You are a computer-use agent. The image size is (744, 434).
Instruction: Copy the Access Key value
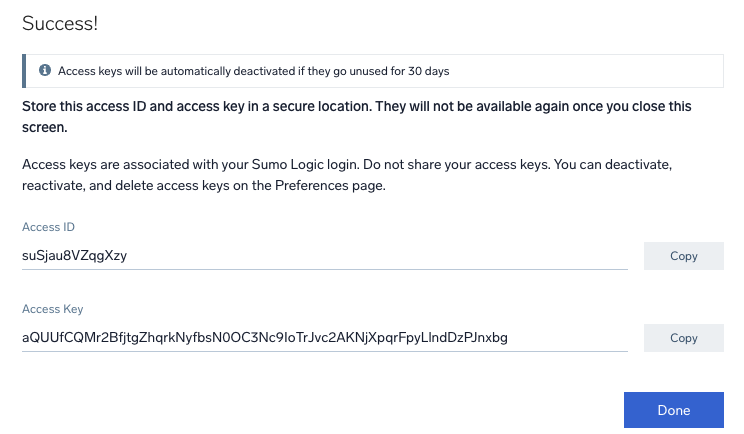(x=683, y=338)
